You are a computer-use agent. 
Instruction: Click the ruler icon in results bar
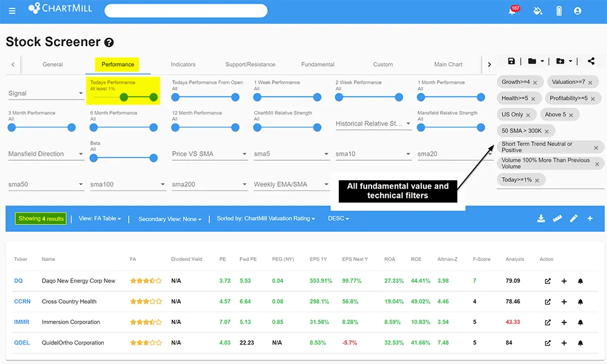[557, 218]
